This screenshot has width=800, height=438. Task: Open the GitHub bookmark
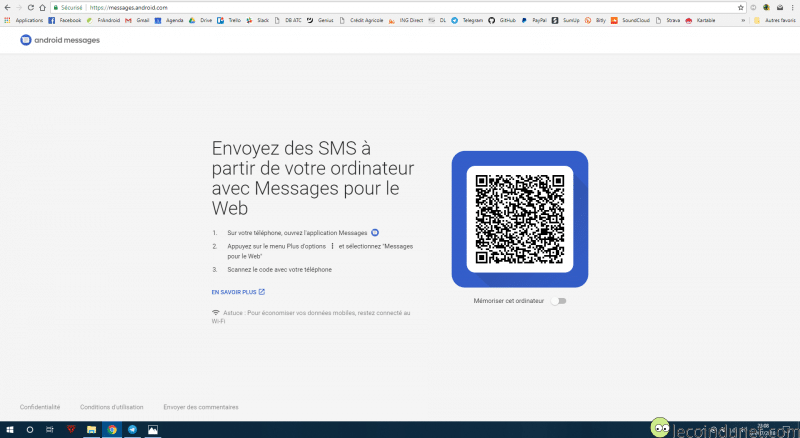point(502,20)
